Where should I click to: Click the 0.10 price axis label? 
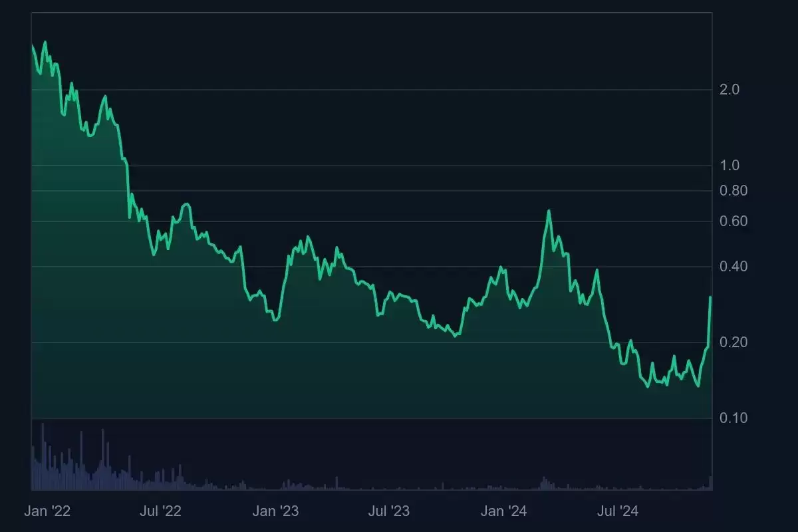click(x=733, y=418)
